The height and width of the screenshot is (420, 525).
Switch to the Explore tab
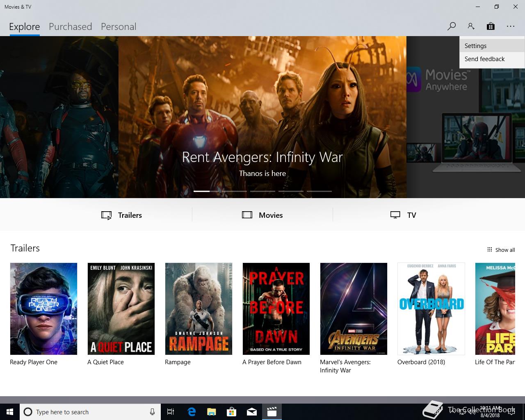[x=25, y=27]
